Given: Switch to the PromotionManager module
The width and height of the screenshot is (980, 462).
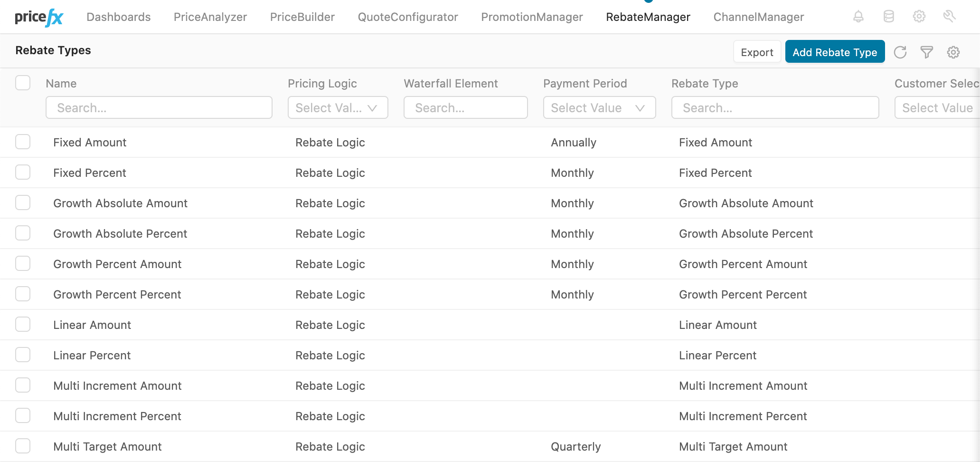Looking at the screenshot, I should coord(532,17).
